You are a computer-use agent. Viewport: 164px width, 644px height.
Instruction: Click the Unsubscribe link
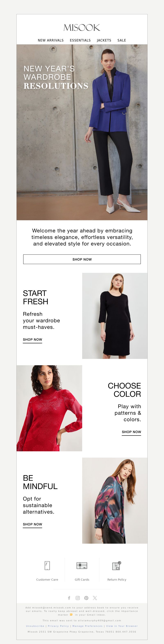pyautogui.click(x=35, y=626)
